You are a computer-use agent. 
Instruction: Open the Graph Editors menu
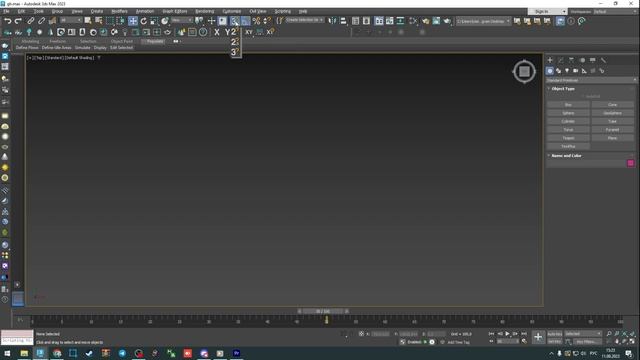pyautogui.click(x=174, y=11)
